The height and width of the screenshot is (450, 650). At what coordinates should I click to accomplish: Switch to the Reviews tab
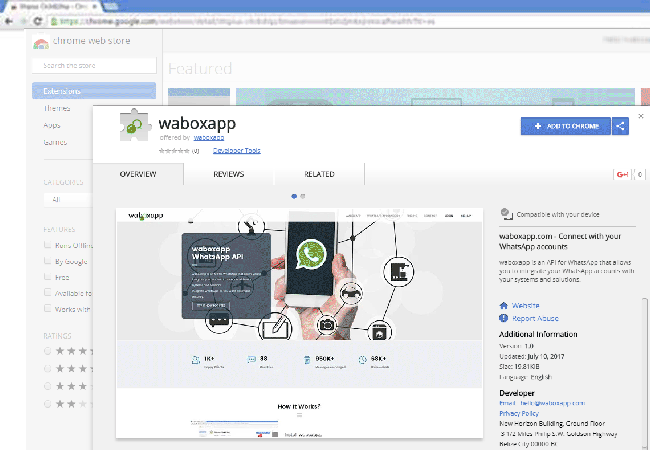[x=229, y=174]
